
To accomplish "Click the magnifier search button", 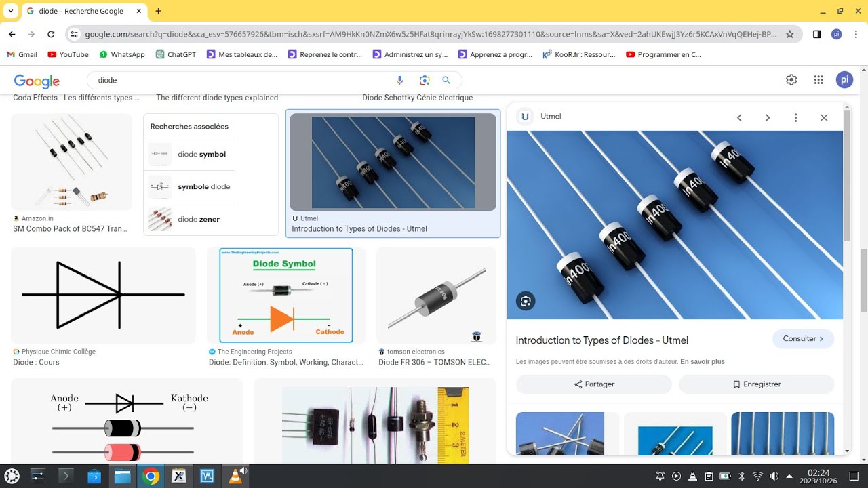I will [446, 80].
